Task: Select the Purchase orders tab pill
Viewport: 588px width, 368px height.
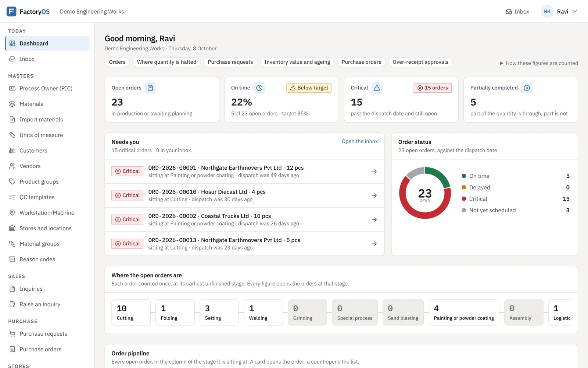Action: [x=361, y=62]
